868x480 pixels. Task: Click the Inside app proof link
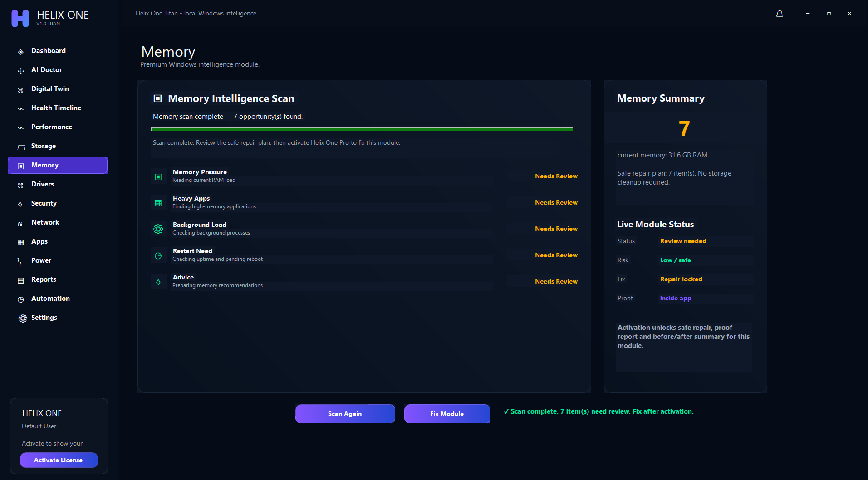(675, 298)
